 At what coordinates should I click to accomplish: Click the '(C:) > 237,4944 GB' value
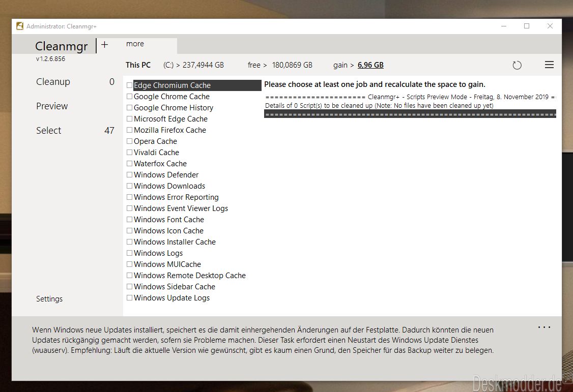coord(194,65)
